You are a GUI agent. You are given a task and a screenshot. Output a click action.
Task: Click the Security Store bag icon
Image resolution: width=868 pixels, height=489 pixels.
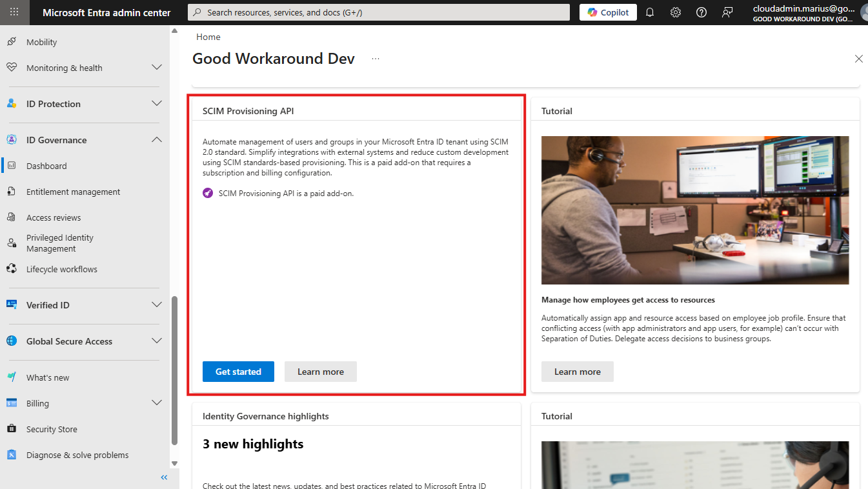[x=12, y=429]
